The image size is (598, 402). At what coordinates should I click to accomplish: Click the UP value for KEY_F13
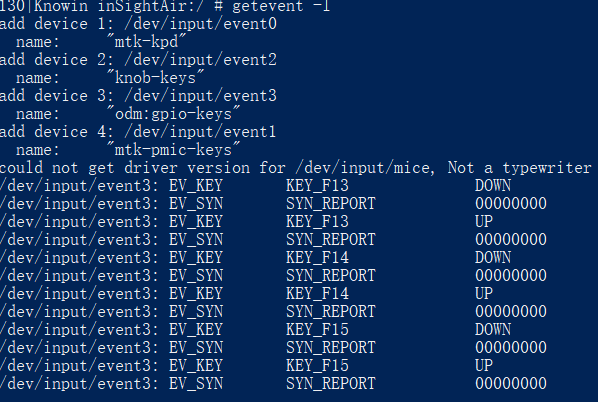click(x=484, y=222)
